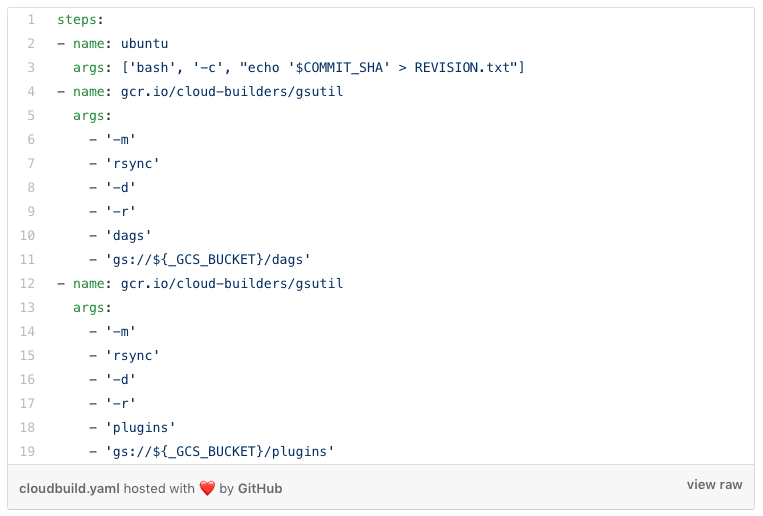Click the red heart icon in footer
The width and height of the screenshot is (763, 516).
[208, 489]
